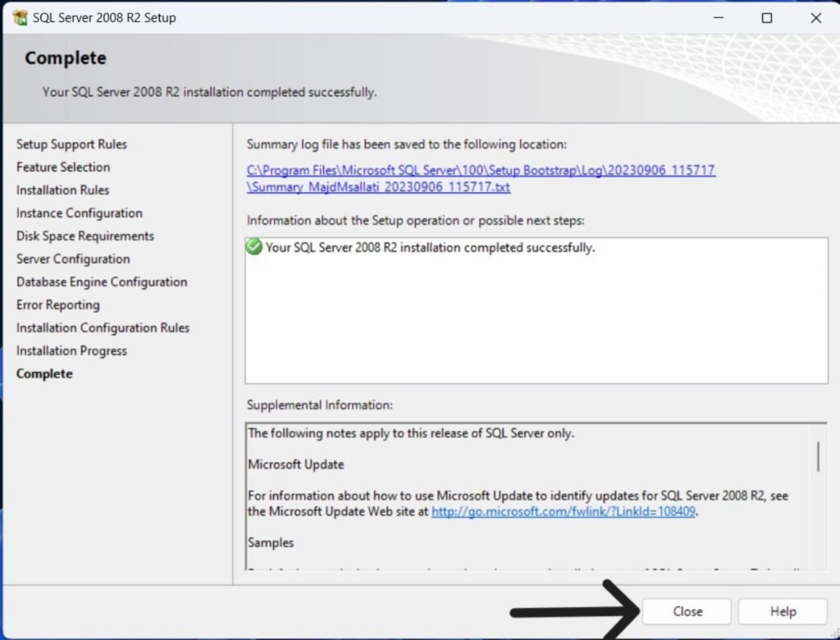
Task: Open the summary log file link
Action: [x=481, y=171]
